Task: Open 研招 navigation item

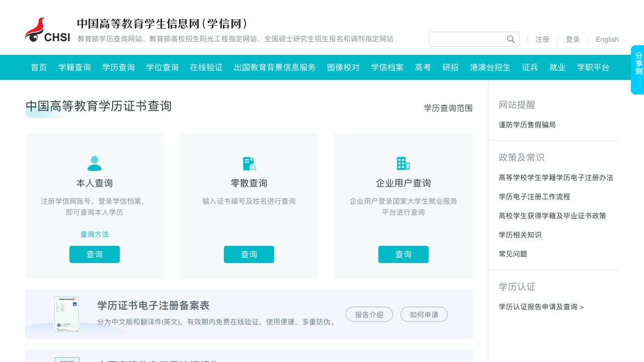Action: coord(451,67)
